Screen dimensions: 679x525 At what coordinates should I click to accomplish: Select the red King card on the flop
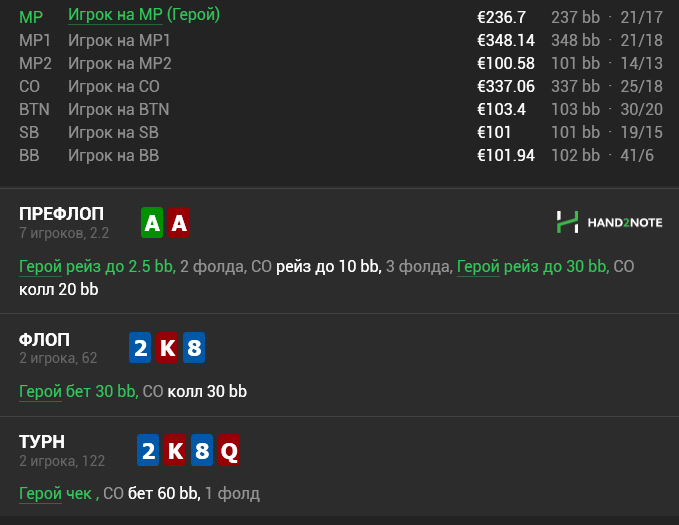click(x=168, y=348)
